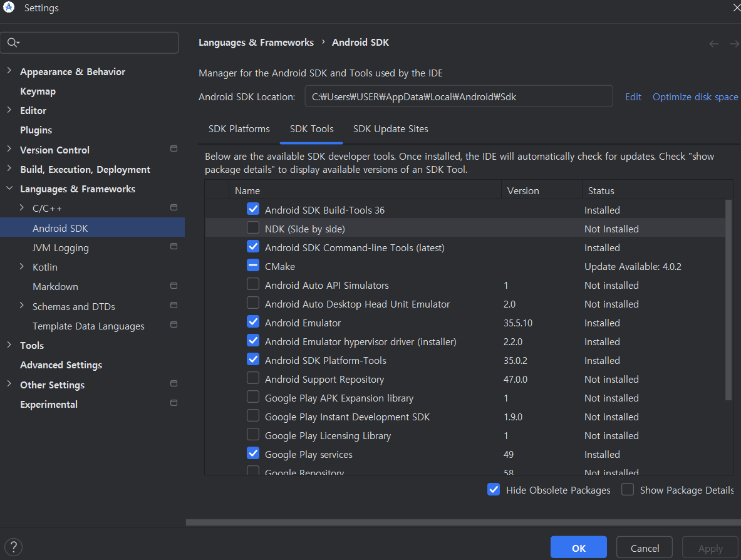
Task: Select Android SDK in the tree
Action: click(x=92, y=228)
